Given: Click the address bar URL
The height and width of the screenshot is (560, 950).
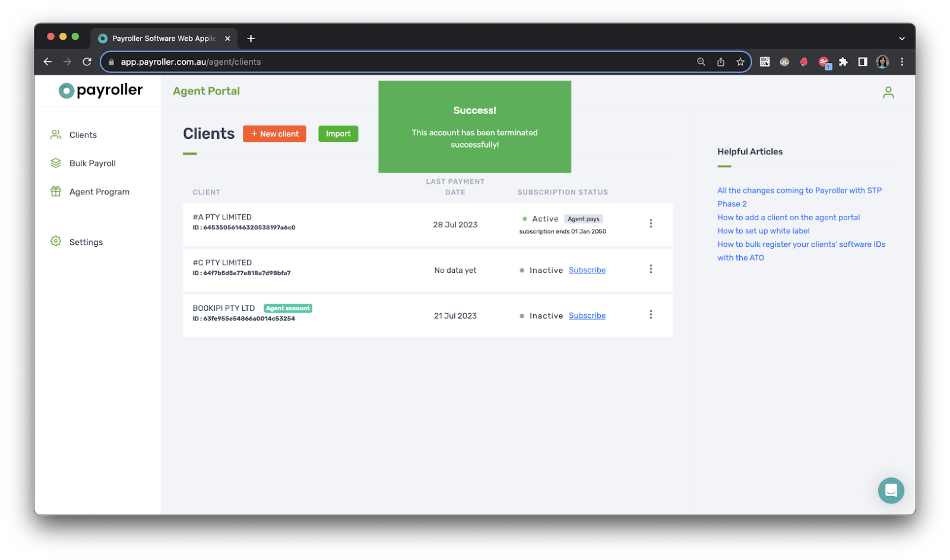Looking at the screenshot, I should pyautogui.click(x=191, y=62).
